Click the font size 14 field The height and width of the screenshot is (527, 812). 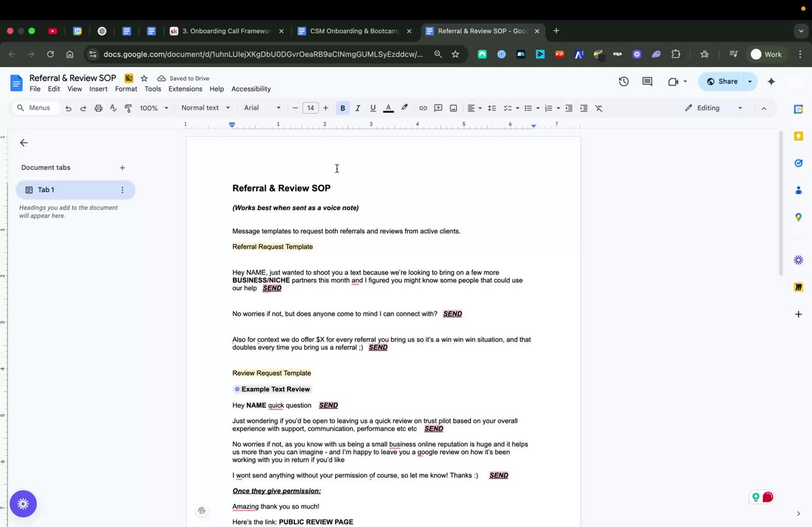coord(310,108)
